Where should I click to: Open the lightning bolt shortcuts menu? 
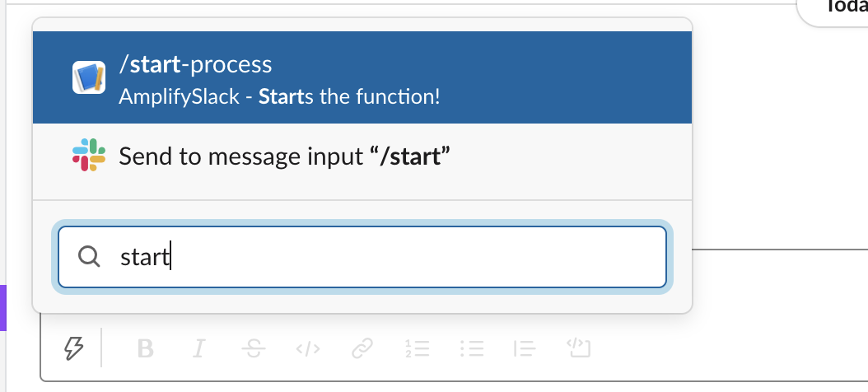[x=74, y=349]
